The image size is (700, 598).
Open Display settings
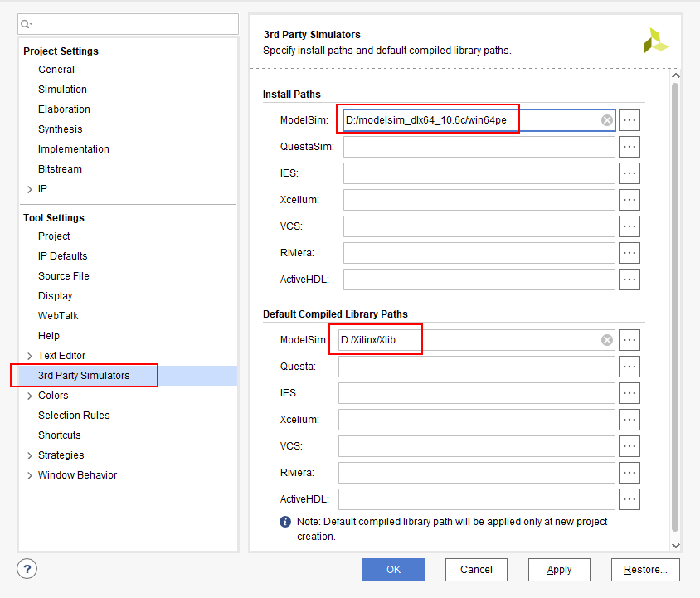tap(56, 296)
